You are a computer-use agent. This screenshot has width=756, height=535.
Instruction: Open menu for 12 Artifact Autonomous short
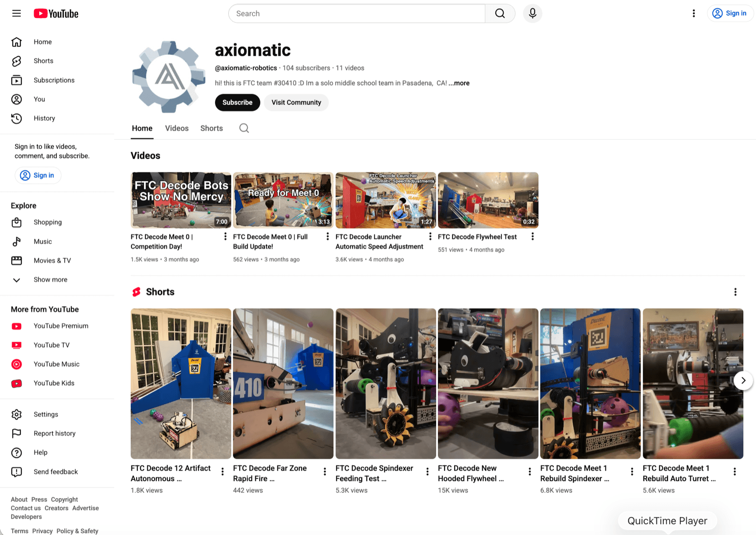point(223,471)
